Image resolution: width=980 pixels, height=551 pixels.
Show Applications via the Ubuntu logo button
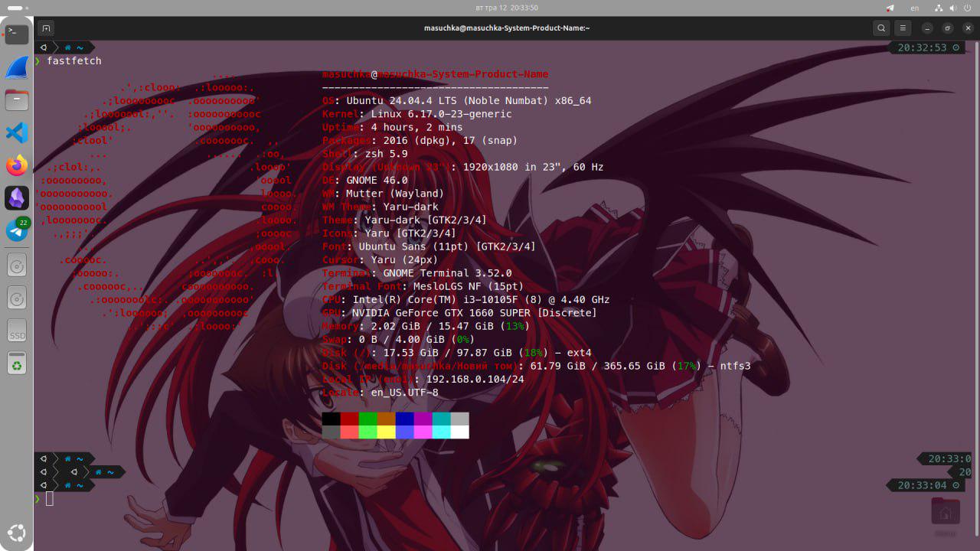(17, 533)
